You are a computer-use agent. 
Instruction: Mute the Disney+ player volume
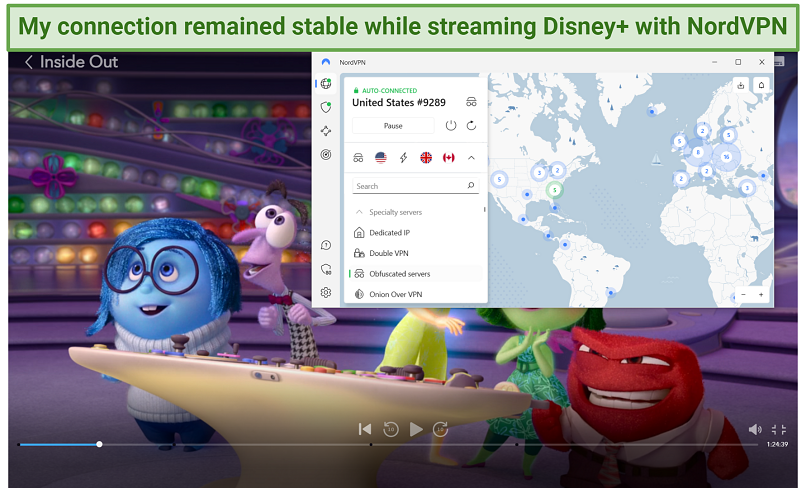pyautogui.click(x=755, y=429)
